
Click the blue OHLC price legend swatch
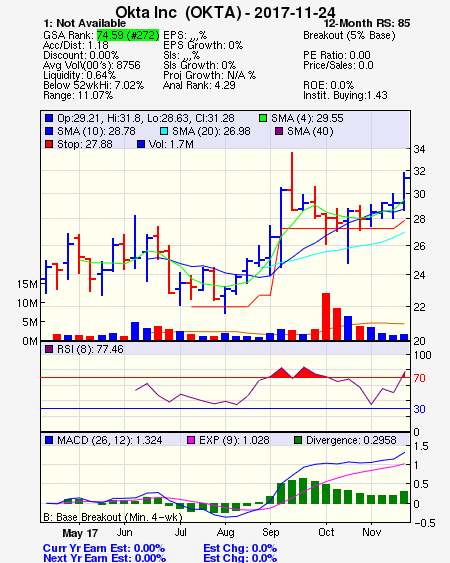coord(49,118)
